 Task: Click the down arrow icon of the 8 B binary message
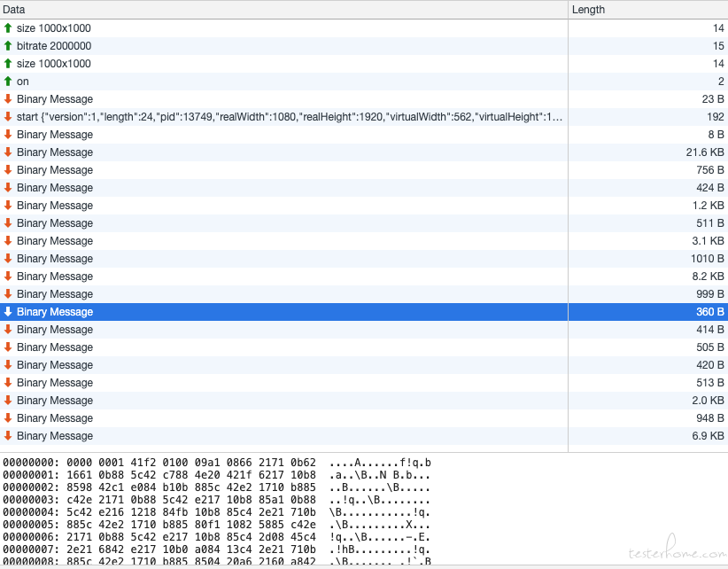point(8,134)
